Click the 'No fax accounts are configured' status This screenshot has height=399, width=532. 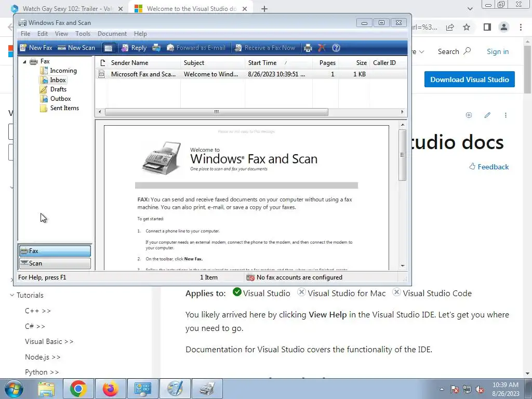pyautogui.click(x=295, y=277)
